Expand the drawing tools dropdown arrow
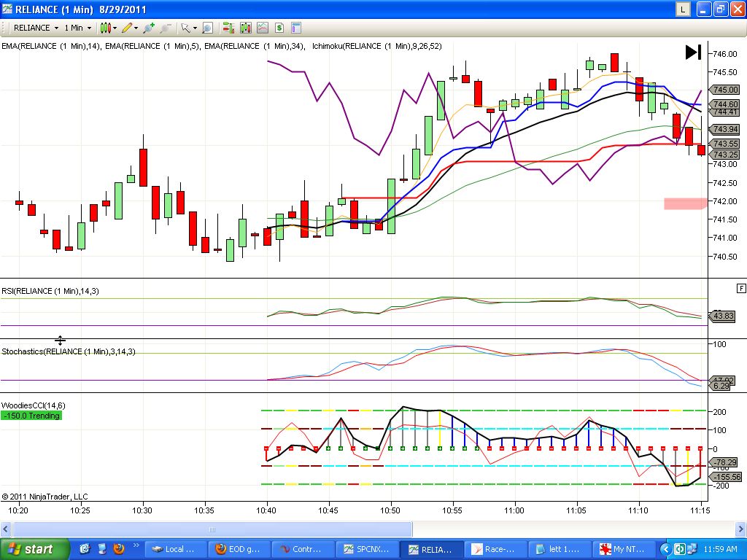The image size is (747, 560). click(x=136, y=28)
